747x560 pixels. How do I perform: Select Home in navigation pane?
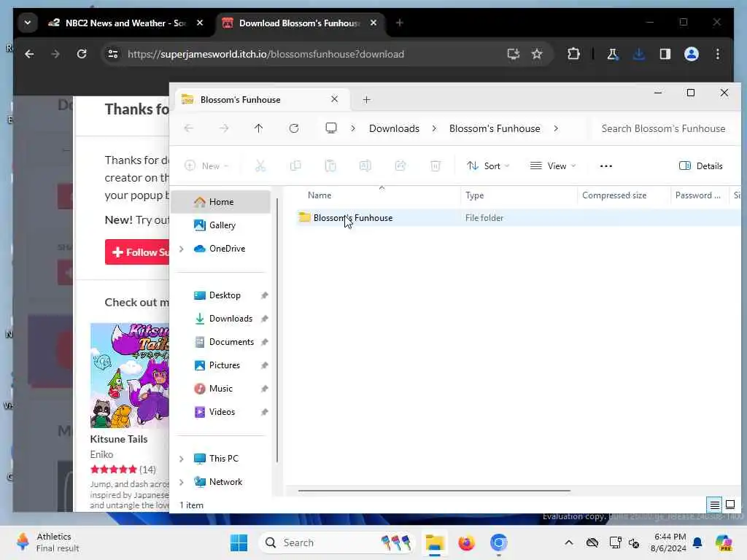click(x=220, y=202)
